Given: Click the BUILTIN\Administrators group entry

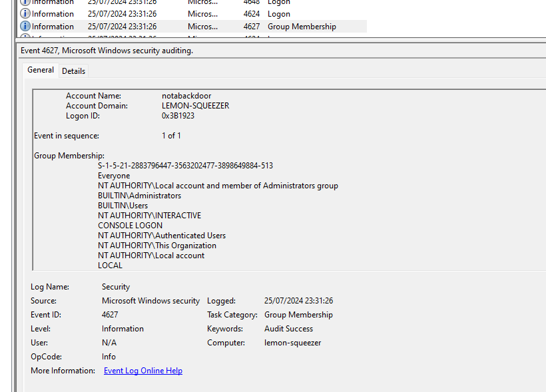Looking at the screenshot, I should click(x=139, y=196).
